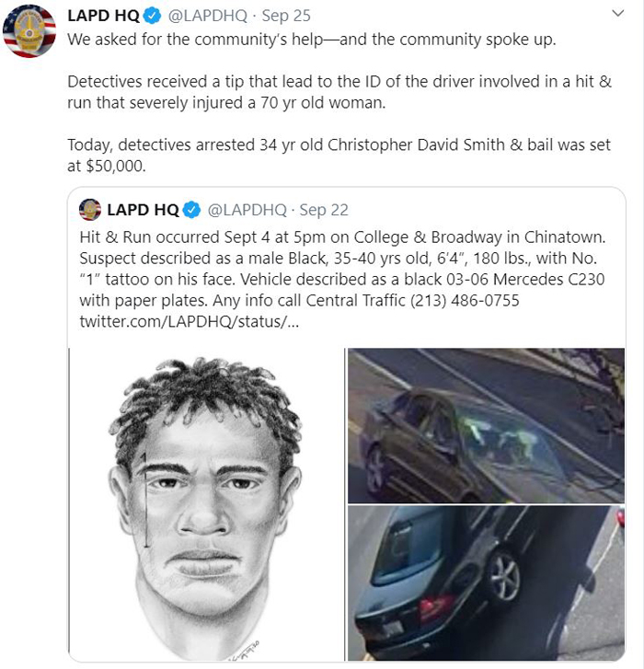
Task: Click the quoted tweet's LAPD HQ name
Action: (143, 210)
